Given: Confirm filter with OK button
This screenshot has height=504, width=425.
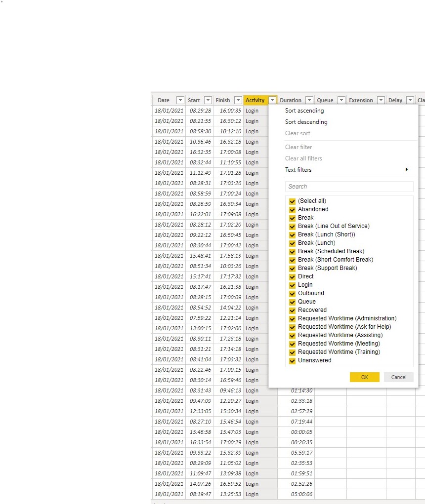Looking at the screenshot, I should pos(365,377).
